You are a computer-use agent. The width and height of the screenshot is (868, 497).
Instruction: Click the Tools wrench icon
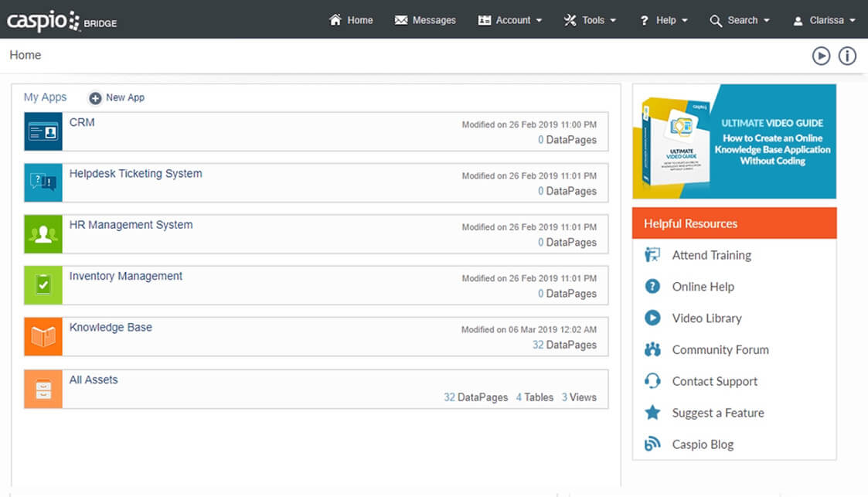click(x=570, y=20)
